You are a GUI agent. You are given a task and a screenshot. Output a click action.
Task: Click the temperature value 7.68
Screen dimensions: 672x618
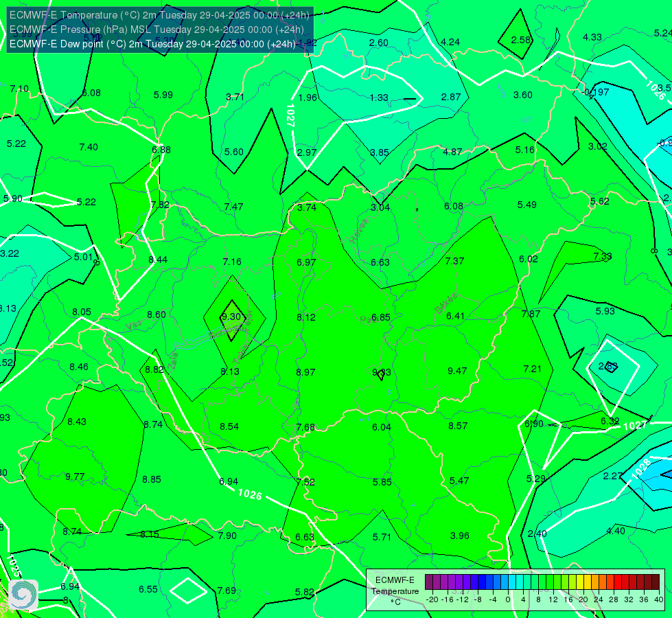pos(305,427)
